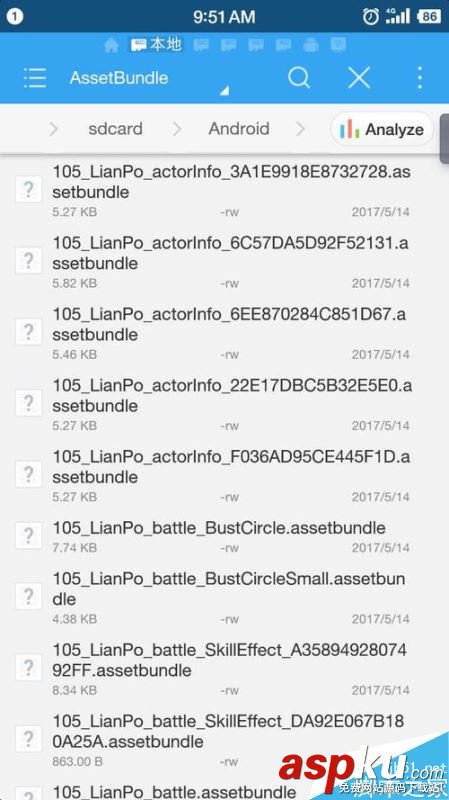Click the Analyze chart icon button
This screenshot has height=800, width=449.
(382, 129)
